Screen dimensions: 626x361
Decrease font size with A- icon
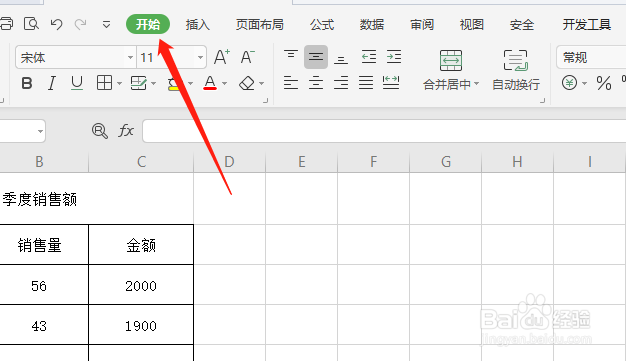[248, 57]
